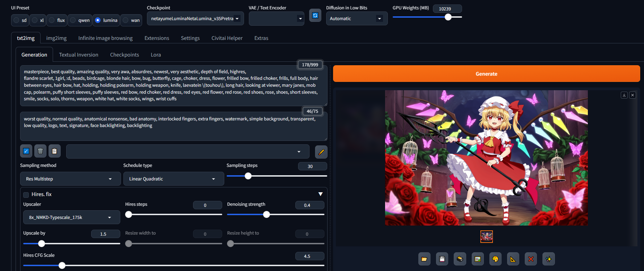Close the image preview with the X
The height and width of the screenshot is (271, 644).
633,95
